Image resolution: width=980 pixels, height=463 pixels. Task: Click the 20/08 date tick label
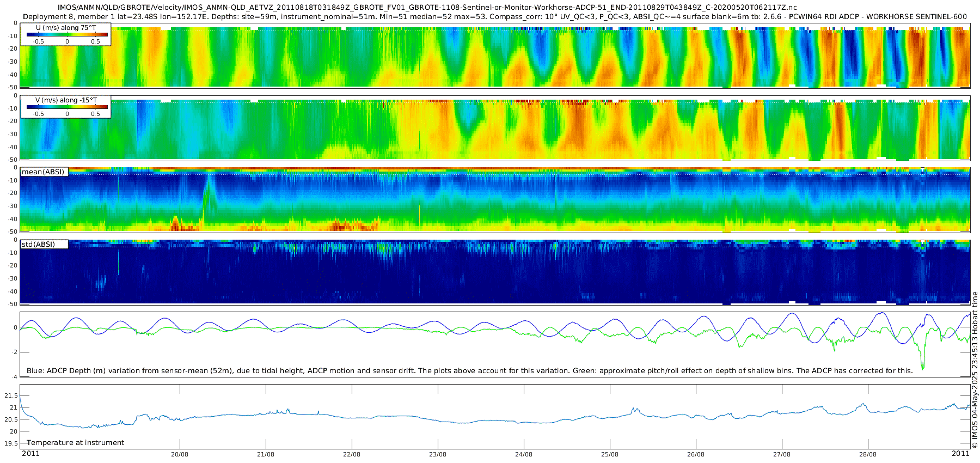(180, 454)
